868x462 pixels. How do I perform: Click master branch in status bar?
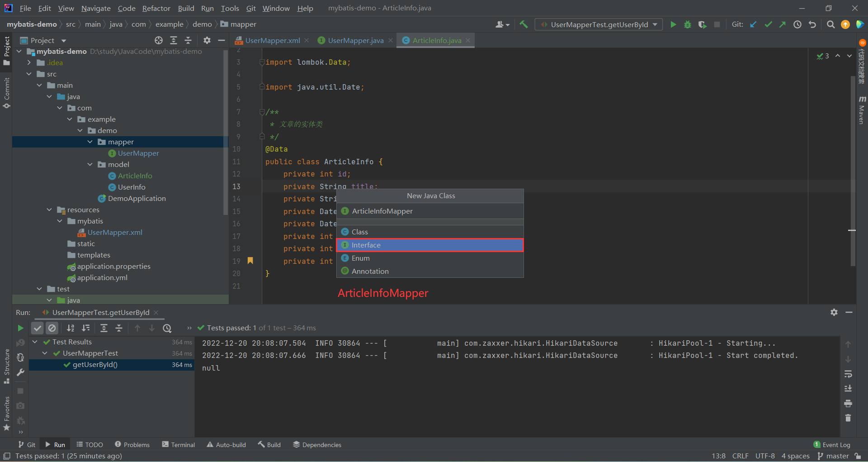point(833,456)
